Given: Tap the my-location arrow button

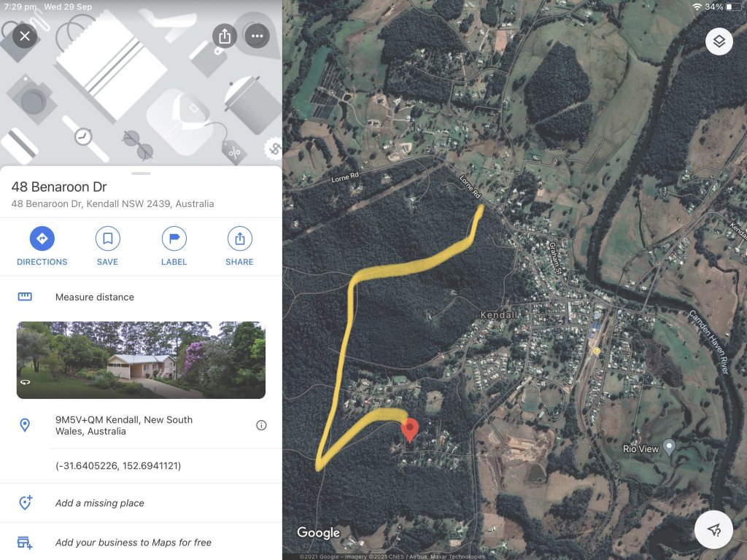Looking at the screenshot, I should pos(713,529).
